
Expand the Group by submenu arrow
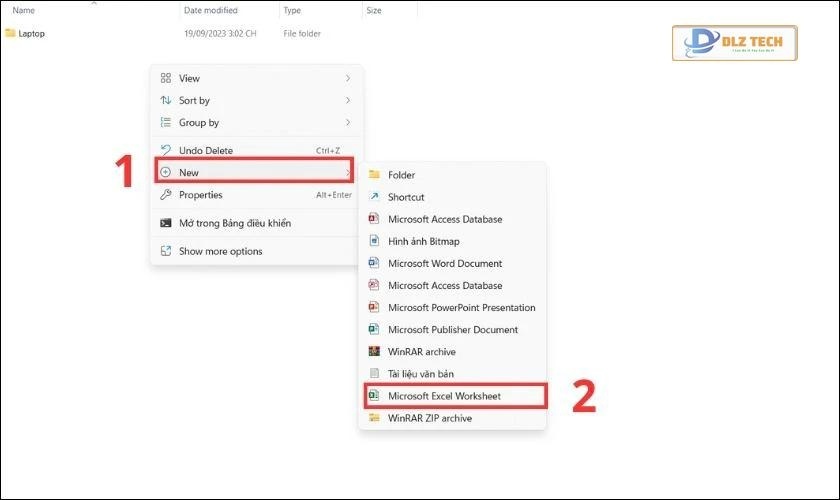tap(347, 122)
